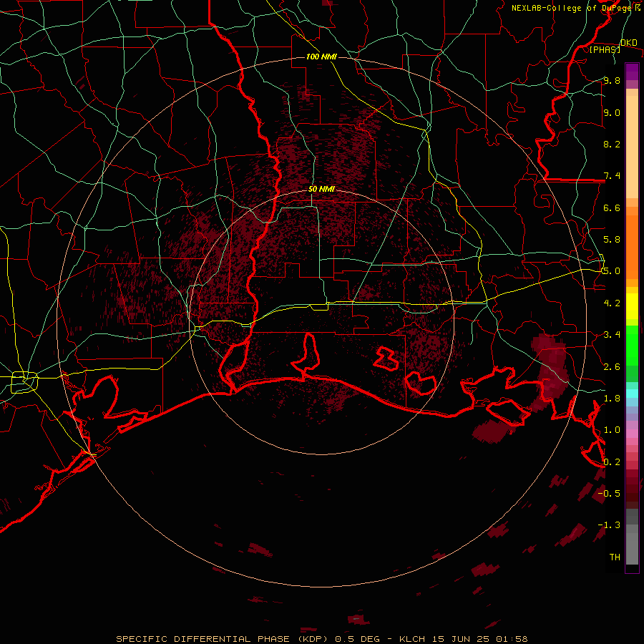Select the 3.4 scale value

[612, 334]
